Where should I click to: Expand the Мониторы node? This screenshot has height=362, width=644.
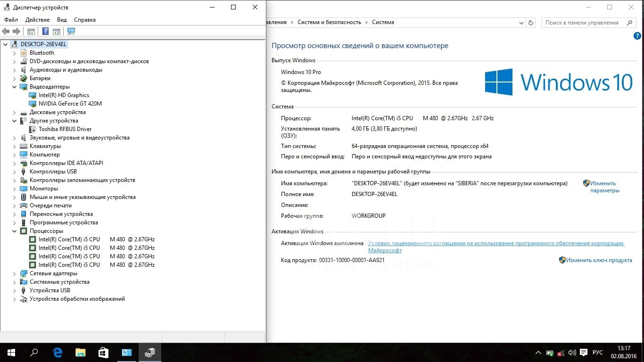pos(14,189)
